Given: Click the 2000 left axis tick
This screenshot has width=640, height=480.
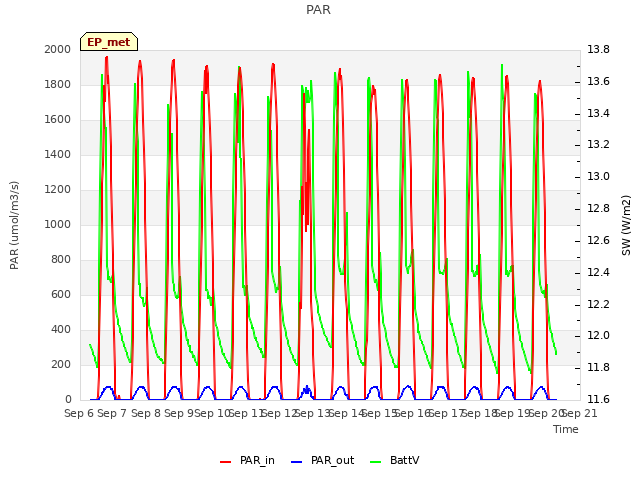Looking at the screenshot, I should coord(58,49).
